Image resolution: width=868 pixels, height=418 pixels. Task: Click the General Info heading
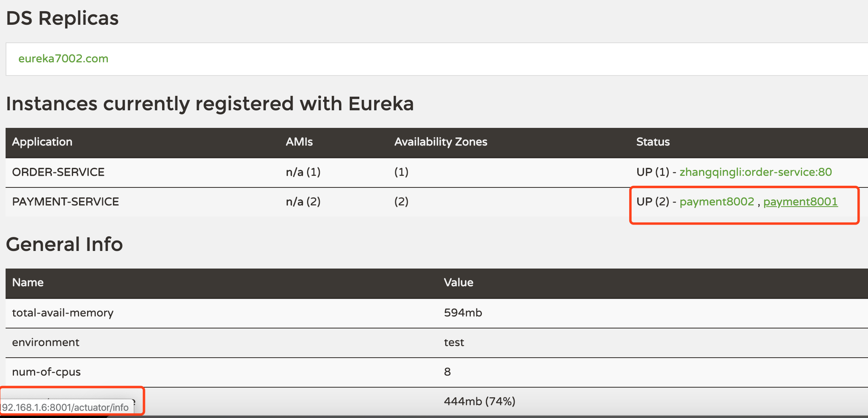tap(64, 244)
